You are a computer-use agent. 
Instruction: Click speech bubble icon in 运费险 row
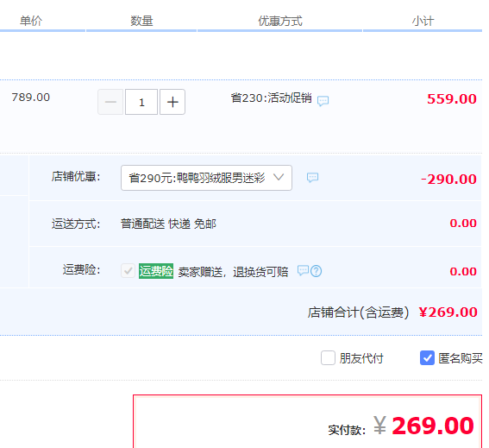[x=303, y=270]
